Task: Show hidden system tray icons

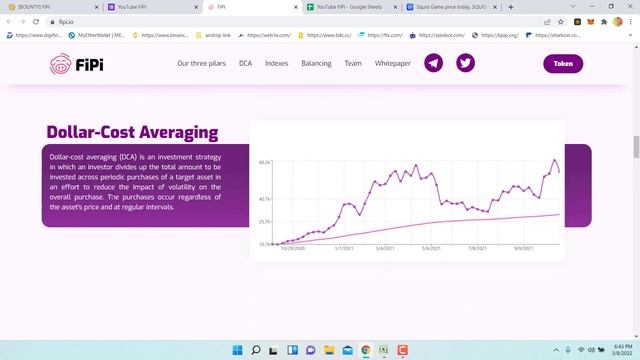Action: 556,350
